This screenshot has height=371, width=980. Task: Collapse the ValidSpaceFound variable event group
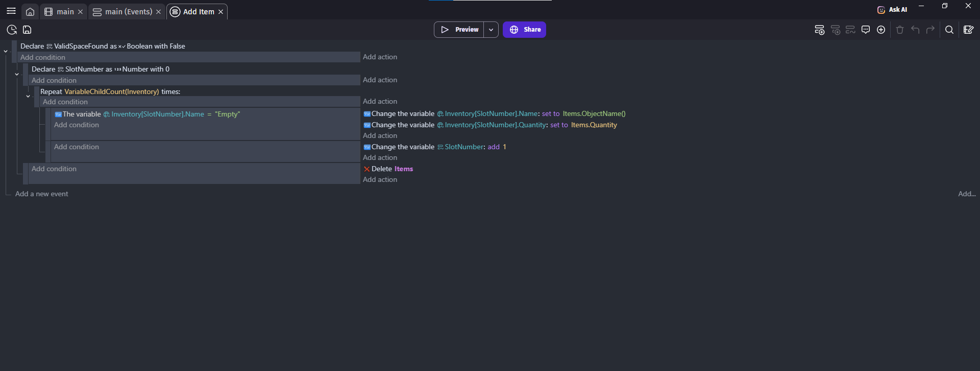(x=6, y=51)
